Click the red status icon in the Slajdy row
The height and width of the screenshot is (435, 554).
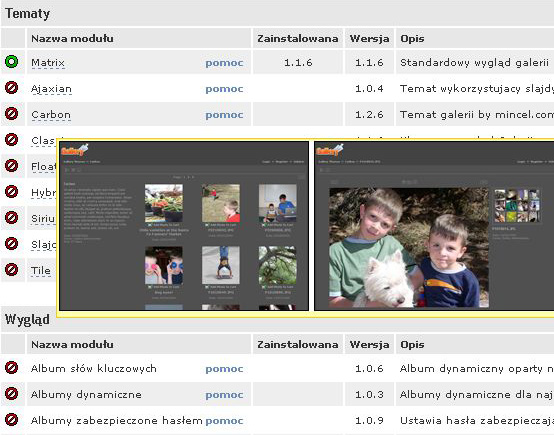pos(11,243)
